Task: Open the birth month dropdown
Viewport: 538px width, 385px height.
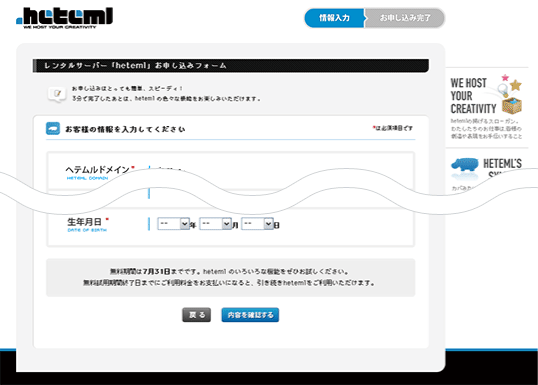Action: click(215, 224)
